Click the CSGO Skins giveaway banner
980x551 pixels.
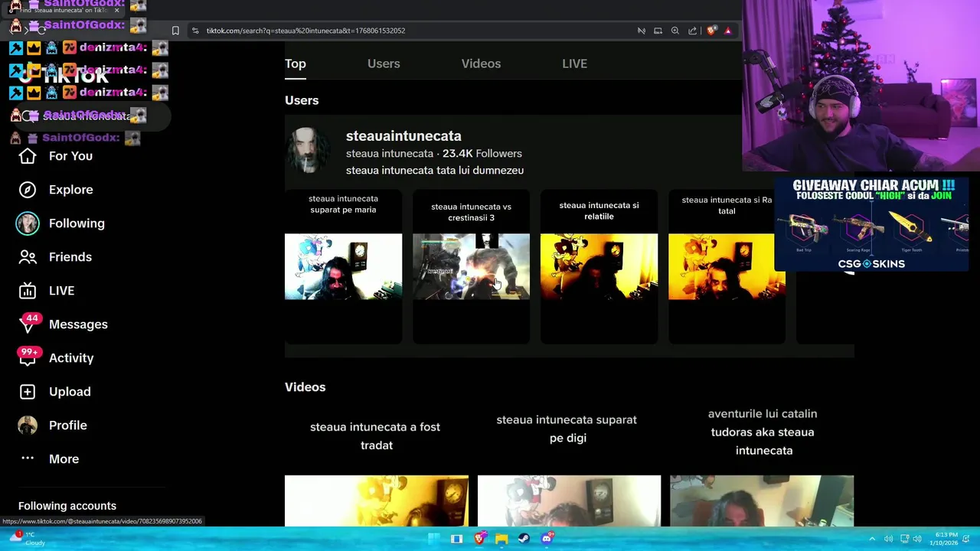point(871,224)
